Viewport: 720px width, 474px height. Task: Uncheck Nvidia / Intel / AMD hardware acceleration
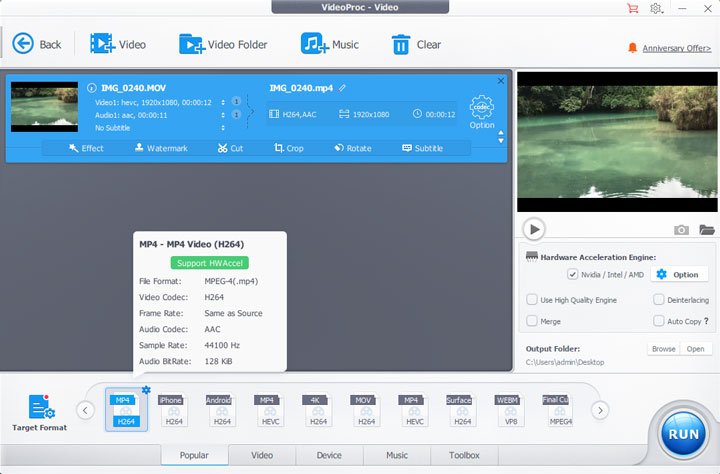[572, 274]
